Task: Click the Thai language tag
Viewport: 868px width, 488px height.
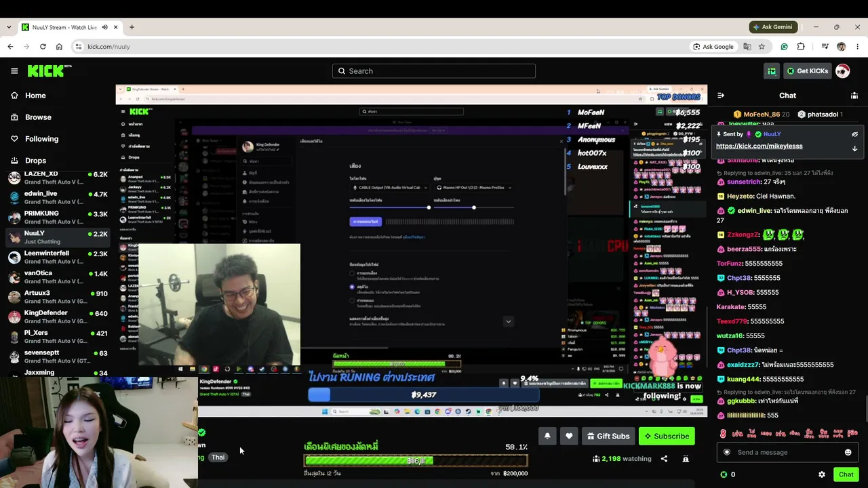Action: click(x=218, y=457)
